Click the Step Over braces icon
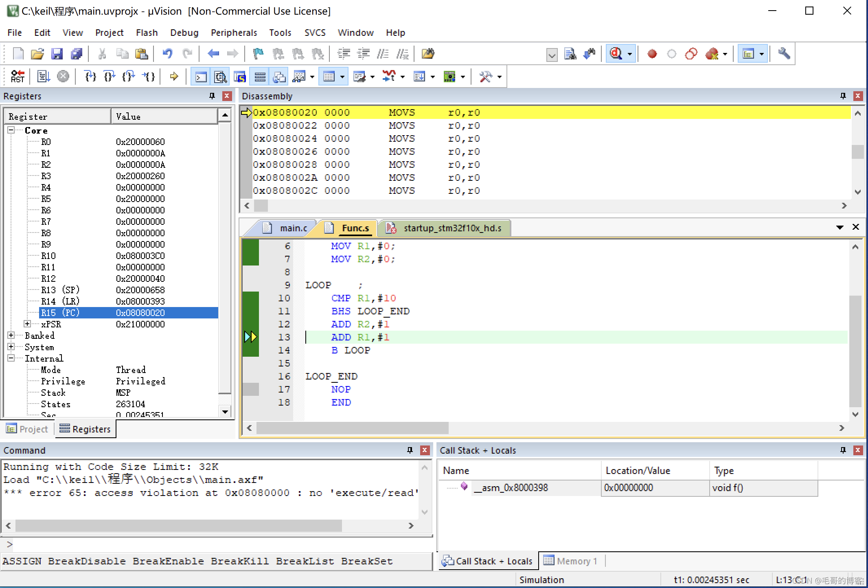The height and width of the screenshot is (588, 868). (109, 77)
